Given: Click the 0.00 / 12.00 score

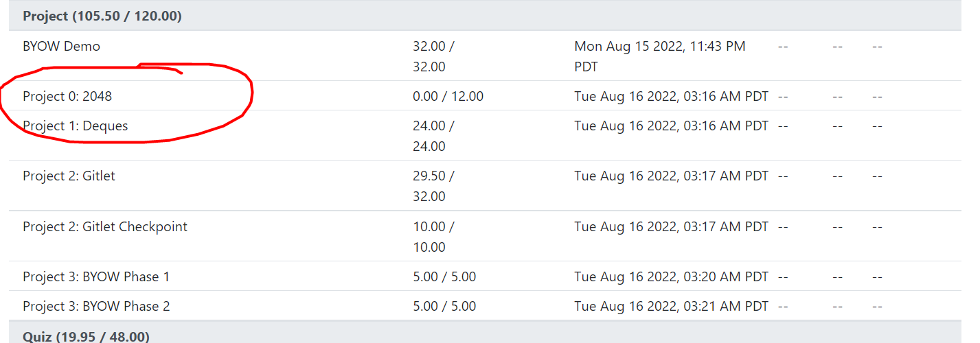Looking at the screenshot, I should tap(448, 97).
